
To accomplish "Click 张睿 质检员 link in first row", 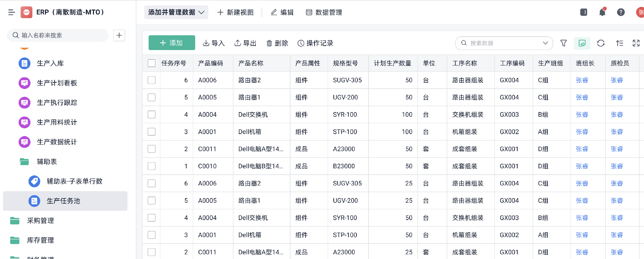I will click(x=617, y=80).
